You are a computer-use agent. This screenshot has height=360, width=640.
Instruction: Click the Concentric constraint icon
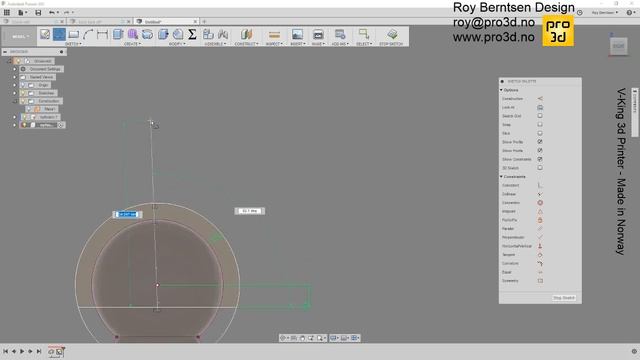(540, 202)
